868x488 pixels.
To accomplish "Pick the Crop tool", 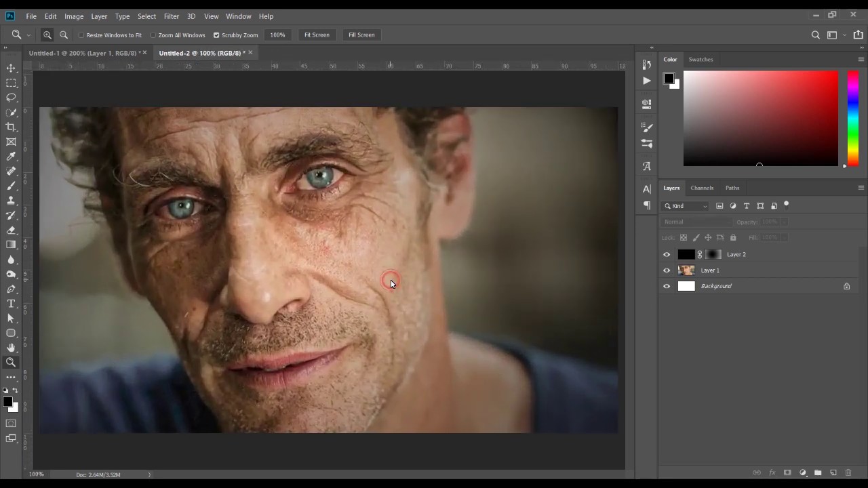I will pos(11,127).
